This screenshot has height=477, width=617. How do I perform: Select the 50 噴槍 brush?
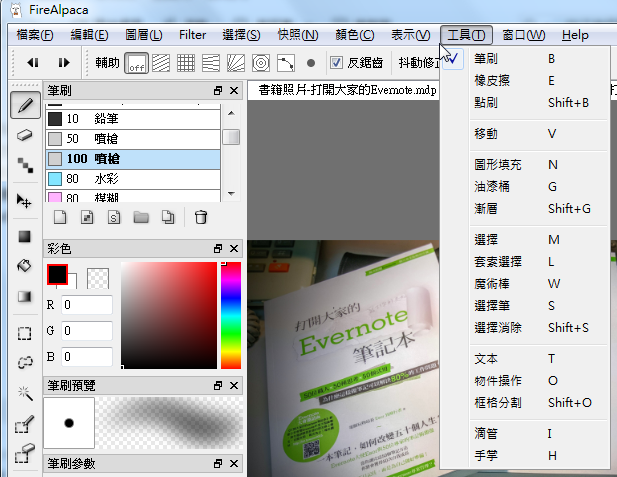(x=133, y=139)
